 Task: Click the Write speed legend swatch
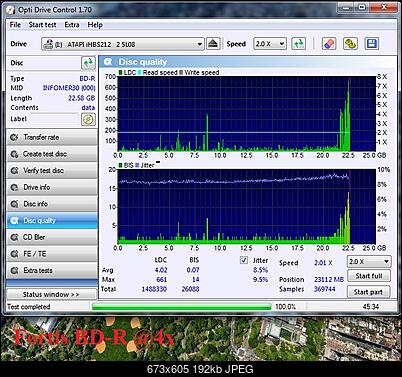(x=181, y=72)
